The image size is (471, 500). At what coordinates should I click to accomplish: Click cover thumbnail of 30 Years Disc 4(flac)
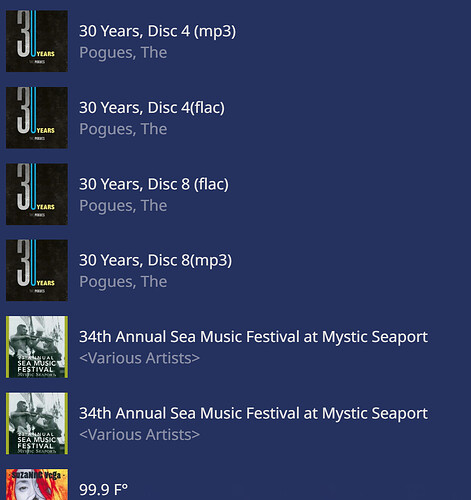pos(37,118)
